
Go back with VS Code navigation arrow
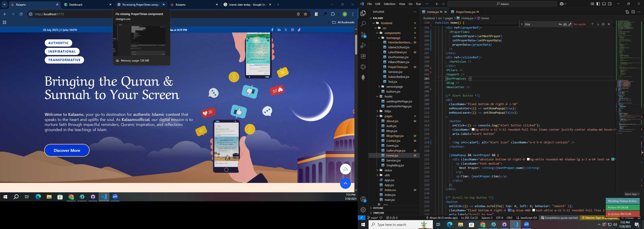[x=437, y=4]
